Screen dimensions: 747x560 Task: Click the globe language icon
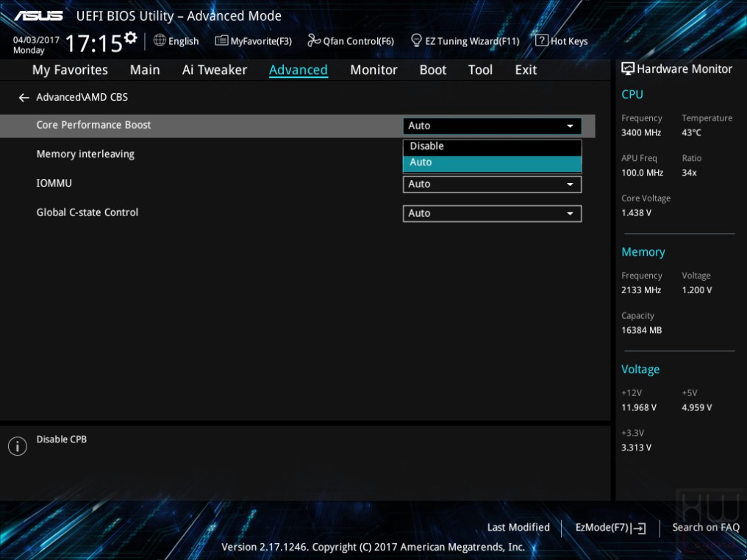point(160,40)
